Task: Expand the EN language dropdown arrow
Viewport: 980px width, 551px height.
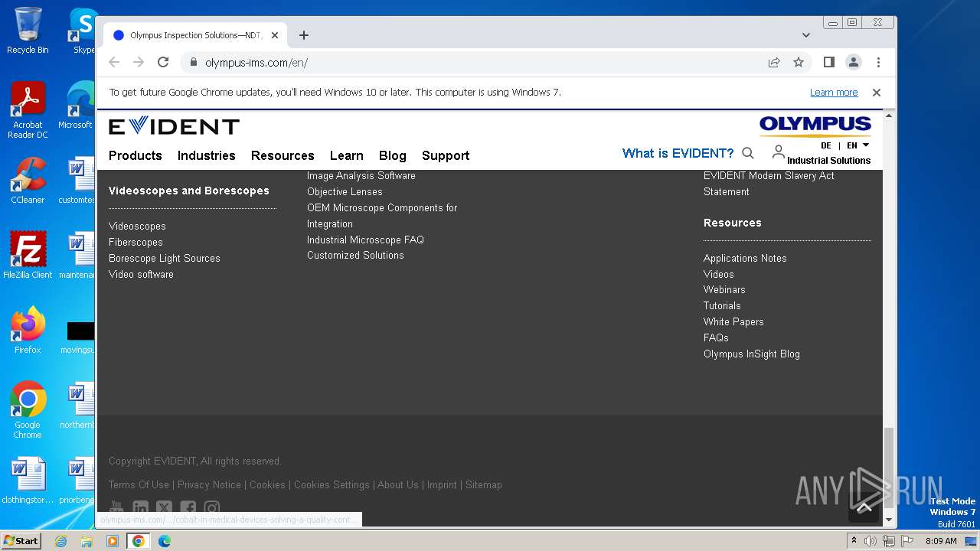Action: click(866, 145)
